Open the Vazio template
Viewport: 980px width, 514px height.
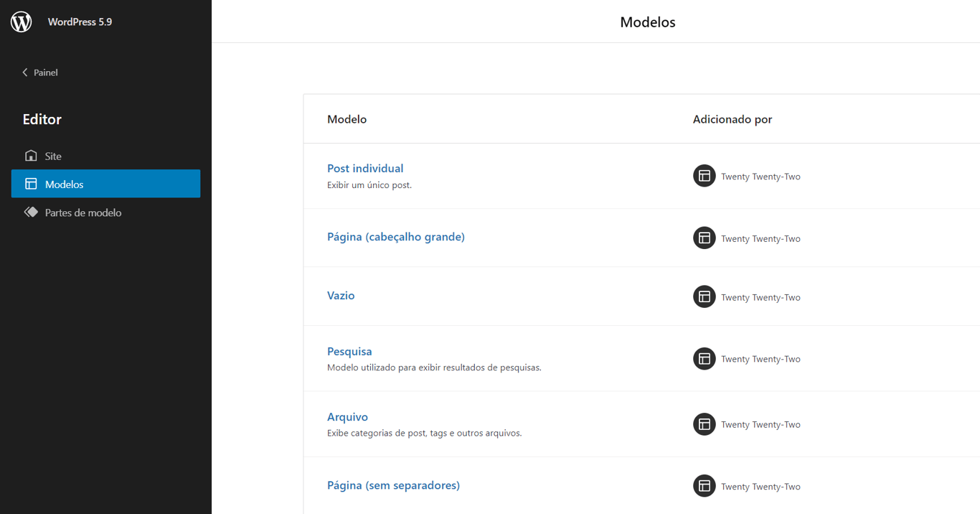click(341, 295)
